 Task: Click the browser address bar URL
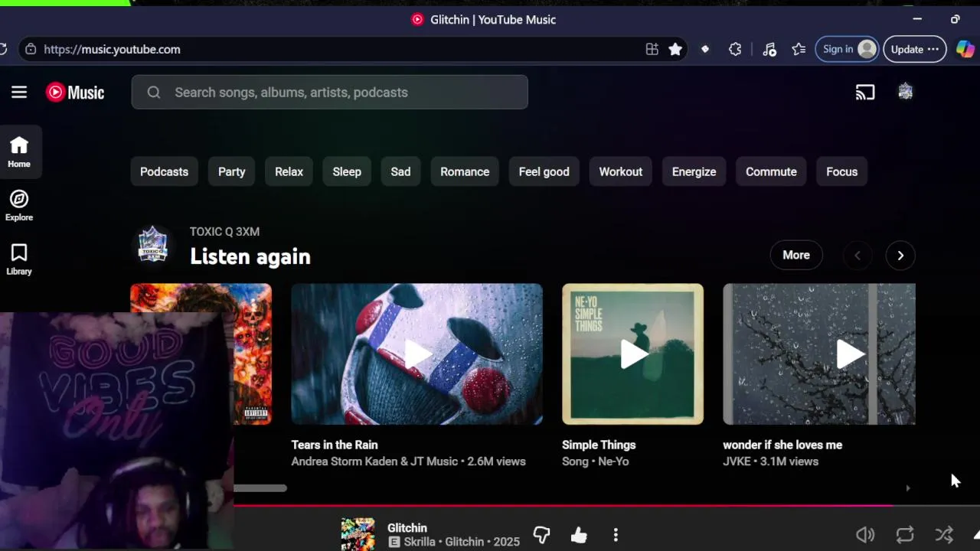click(x=112, y=49)
